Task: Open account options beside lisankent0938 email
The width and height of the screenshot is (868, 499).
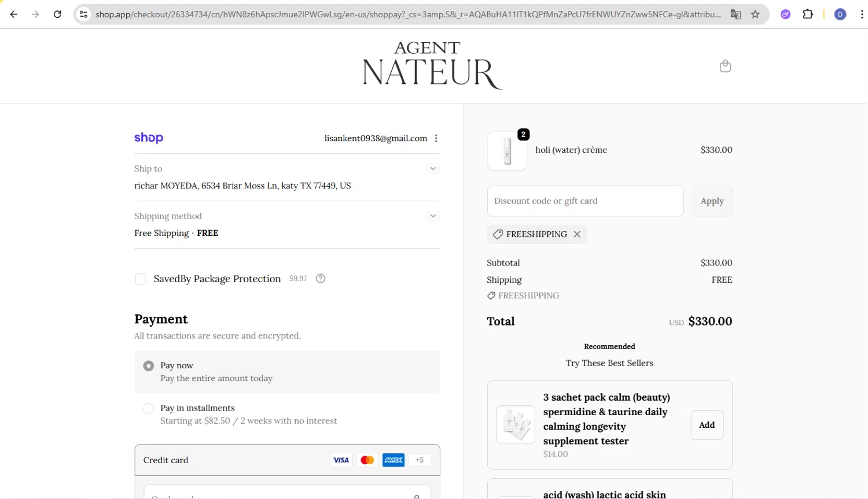Action: coord(436,138)
